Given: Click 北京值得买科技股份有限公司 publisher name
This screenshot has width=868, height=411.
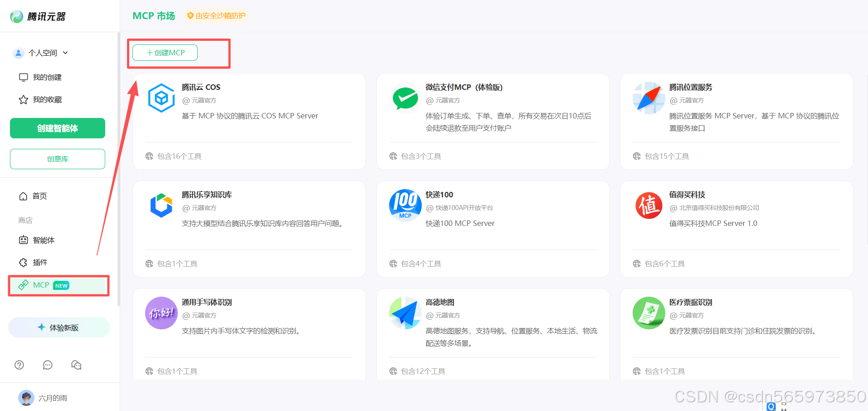Looking at the screenshot, I should coord(719,208).
